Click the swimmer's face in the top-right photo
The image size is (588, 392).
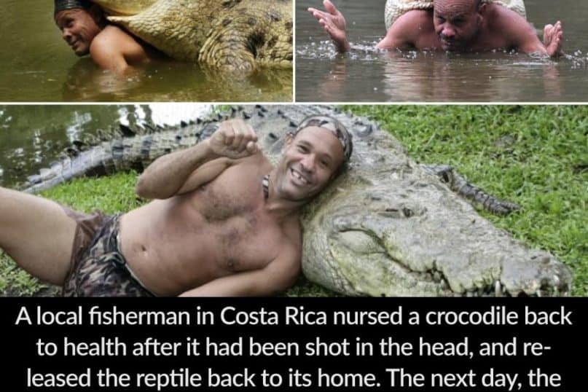pos(455,24)
